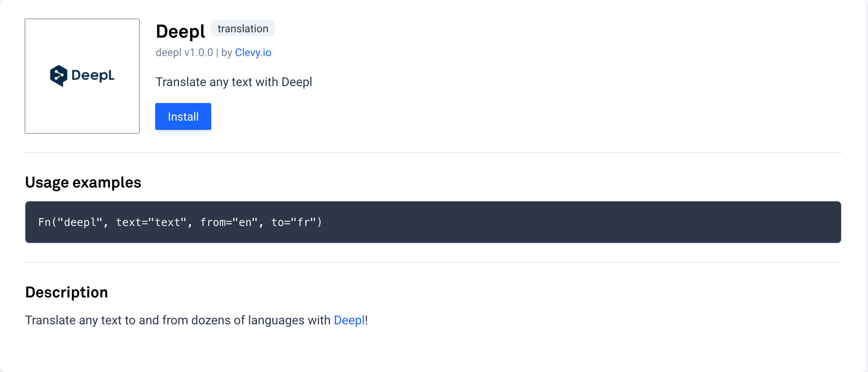Click the empty white area of the logo box
The height and width of the screenshot is (372, 868).
(x=82, y=111)
